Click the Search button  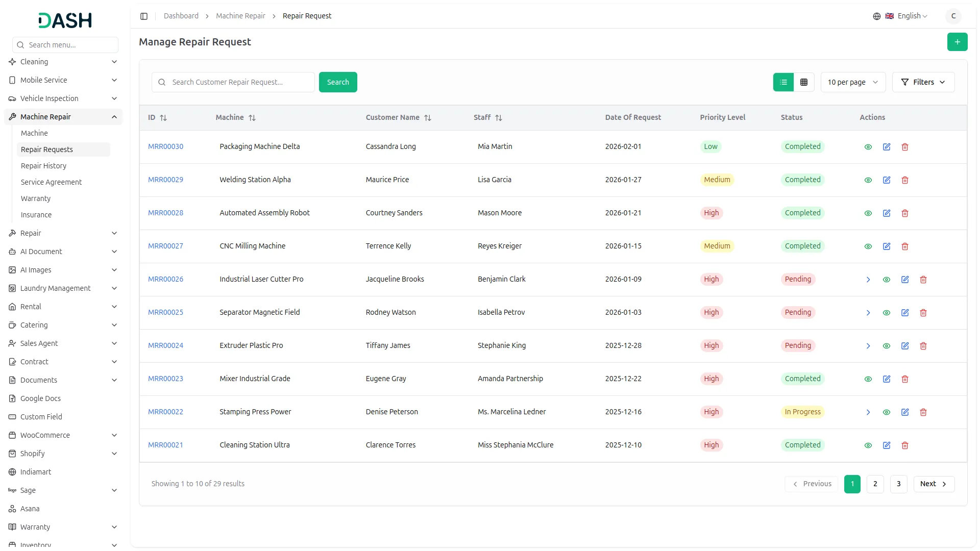tap(337, 82)
